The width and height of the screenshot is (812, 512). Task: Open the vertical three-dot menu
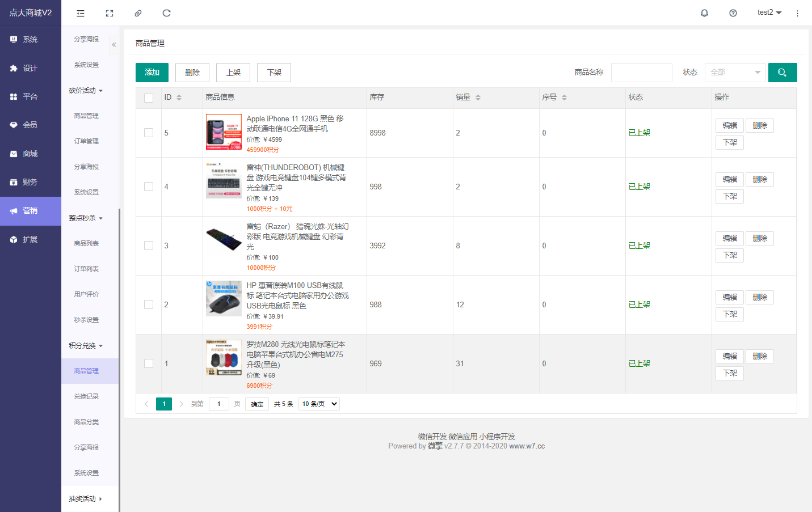797,13
